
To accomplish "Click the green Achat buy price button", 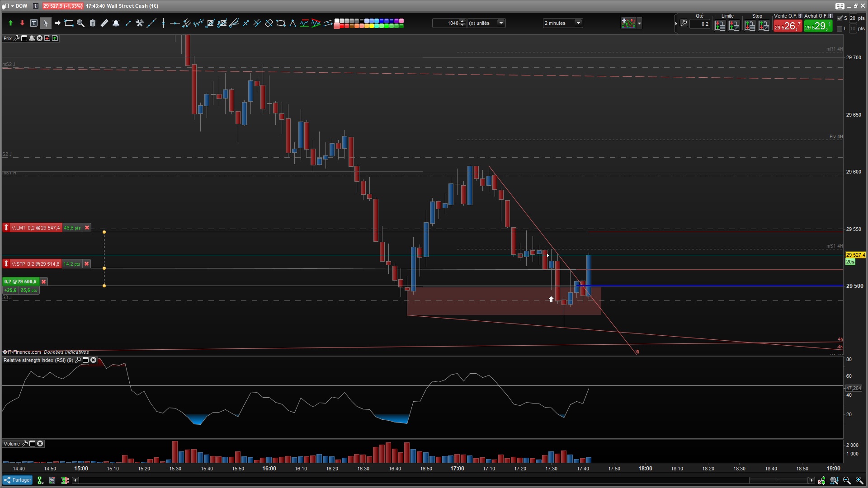I will (x=817, y=26).
